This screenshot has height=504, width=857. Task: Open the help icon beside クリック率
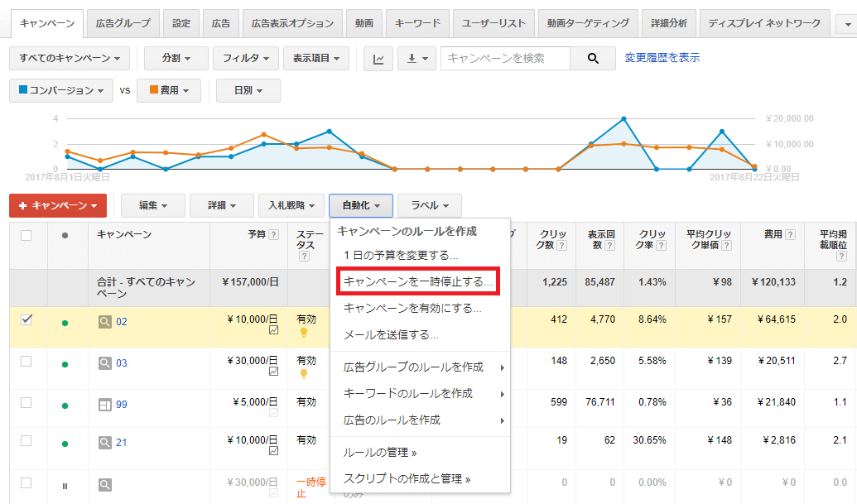click(x=661, y=246)
